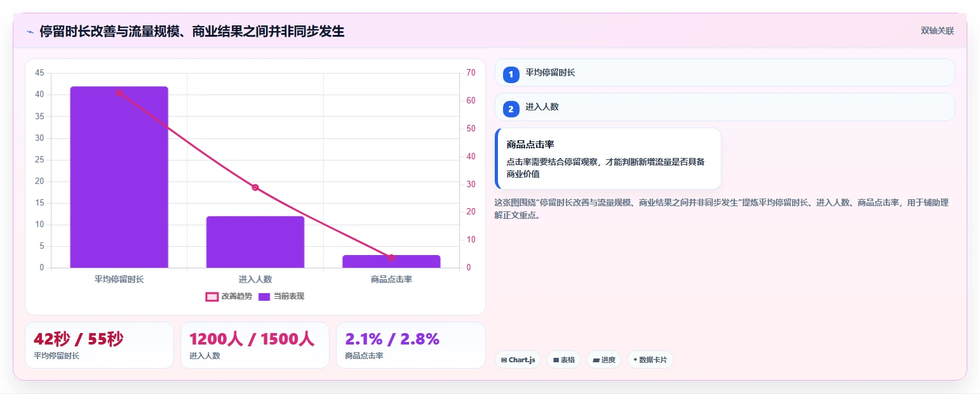Click trend line point over 商品点击率
Viewport: 980px width, 394px height.
391,258
